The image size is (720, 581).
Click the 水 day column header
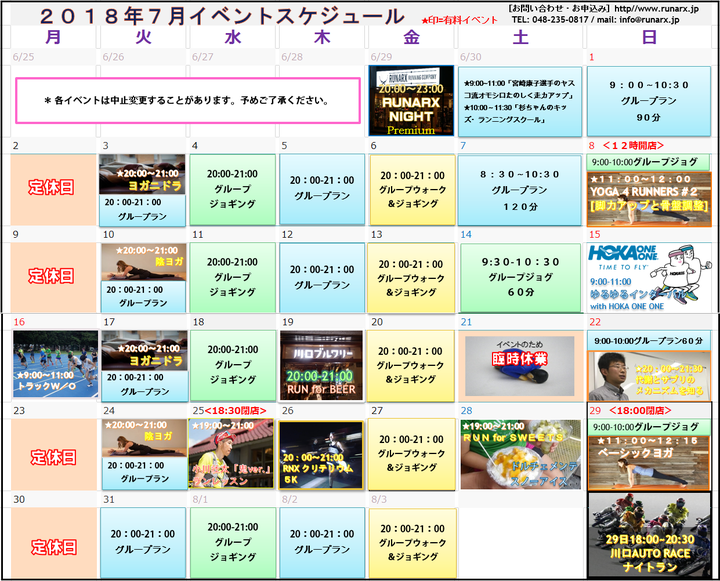(x=233, y=37)
